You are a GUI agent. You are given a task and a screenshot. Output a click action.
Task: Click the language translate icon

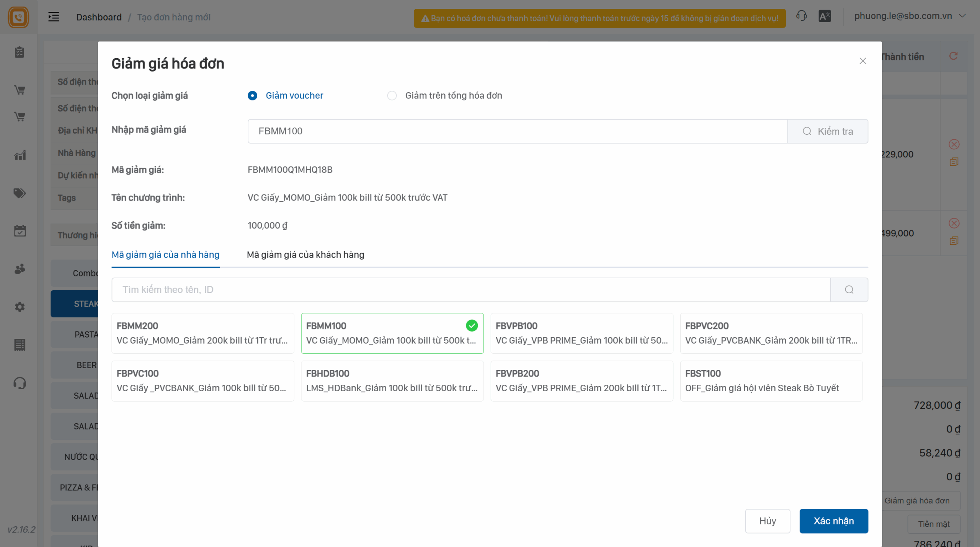(x=825, y=16)
